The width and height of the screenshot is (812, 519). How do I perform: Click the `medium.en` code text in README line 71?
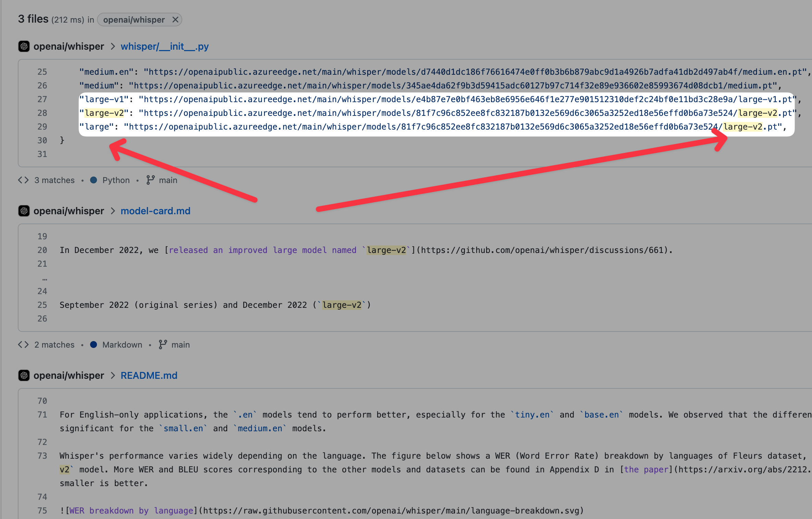coord(260,428)
